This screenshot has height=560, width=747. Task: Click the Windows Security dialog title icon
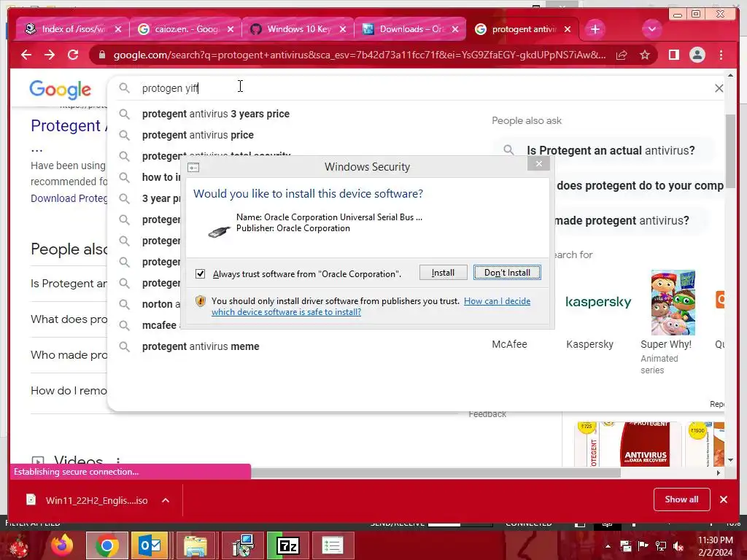point(193,168)
